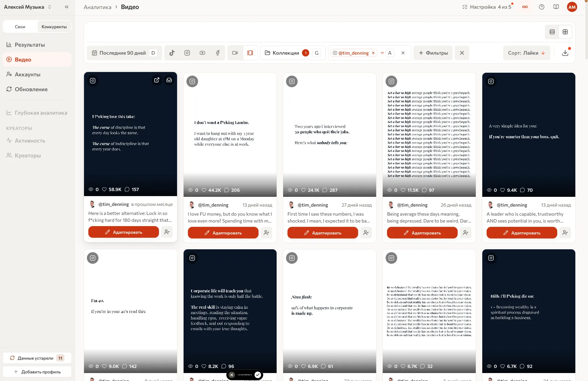The width and height of the screenshot is (588, 381).
Task: Toggle the carousel content type filter
Action: pyautogui.click(x=250, y=53)
